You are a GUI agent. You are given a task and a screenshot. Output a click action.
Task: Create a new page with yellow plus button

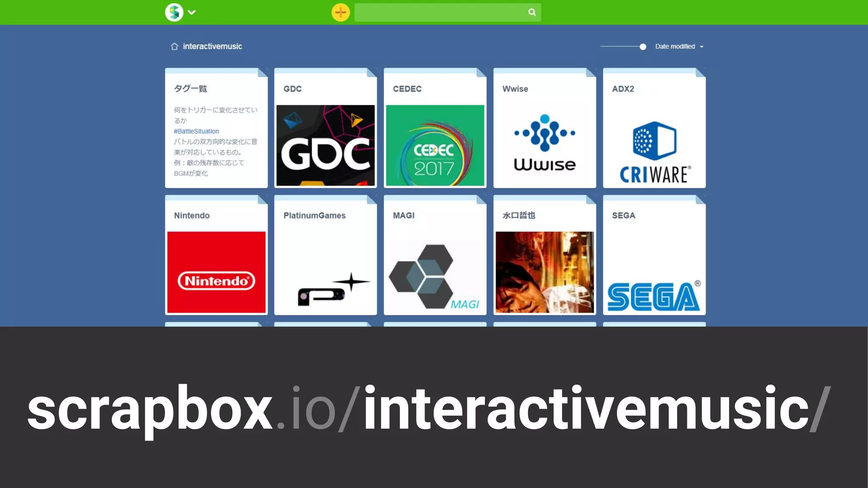340,12
